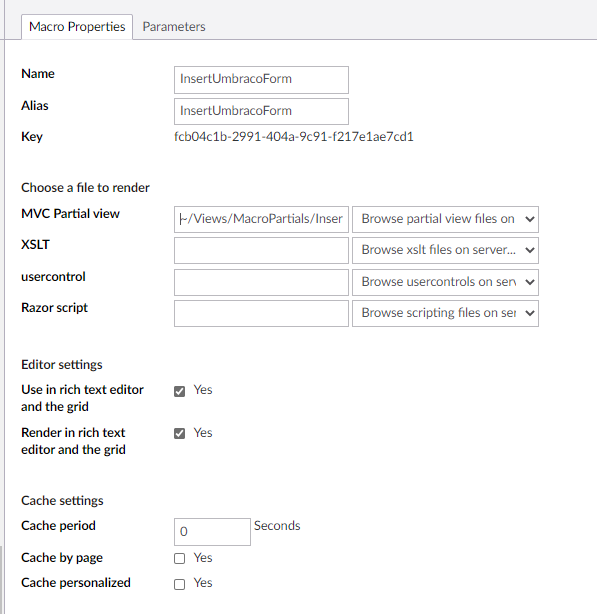This screenshot has width=597, height=614.
Task: Enable Cache by page checkbox
Action: point(179,558)
